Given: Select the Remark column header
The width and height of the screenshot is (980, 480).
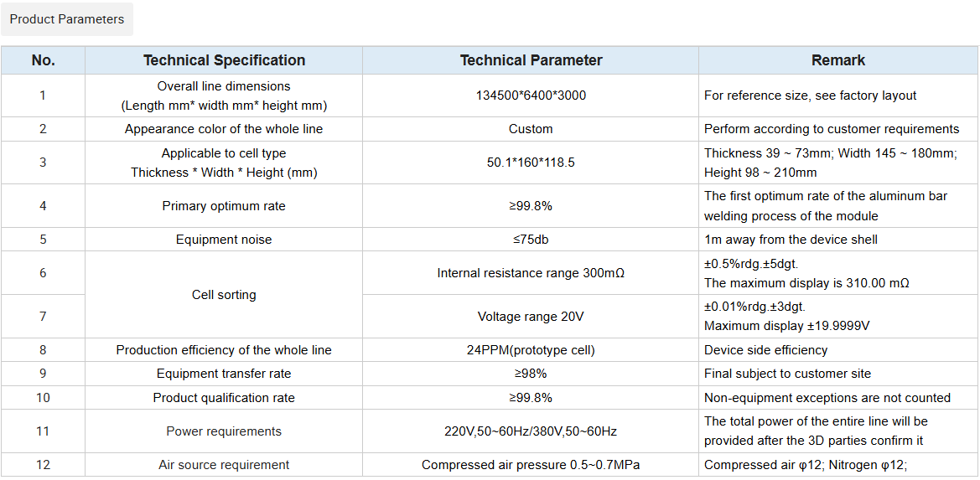Looking at the screenshot, I should tap(838, 60).
